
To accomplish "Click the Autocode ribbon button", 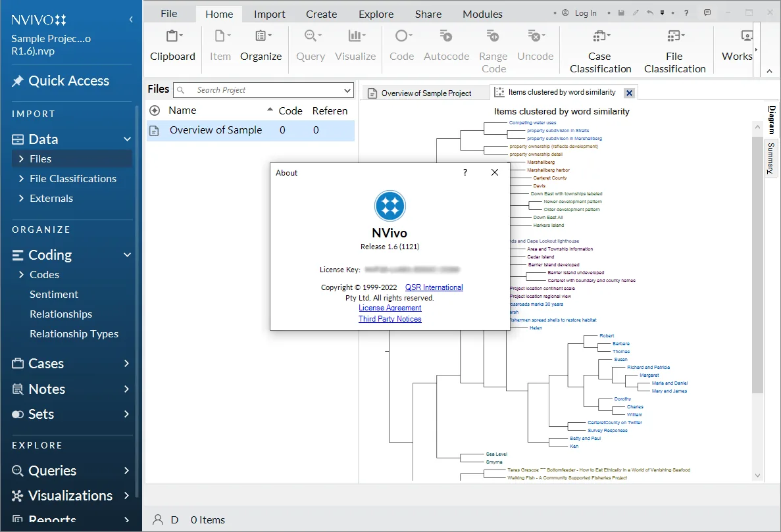I will 446,46.
